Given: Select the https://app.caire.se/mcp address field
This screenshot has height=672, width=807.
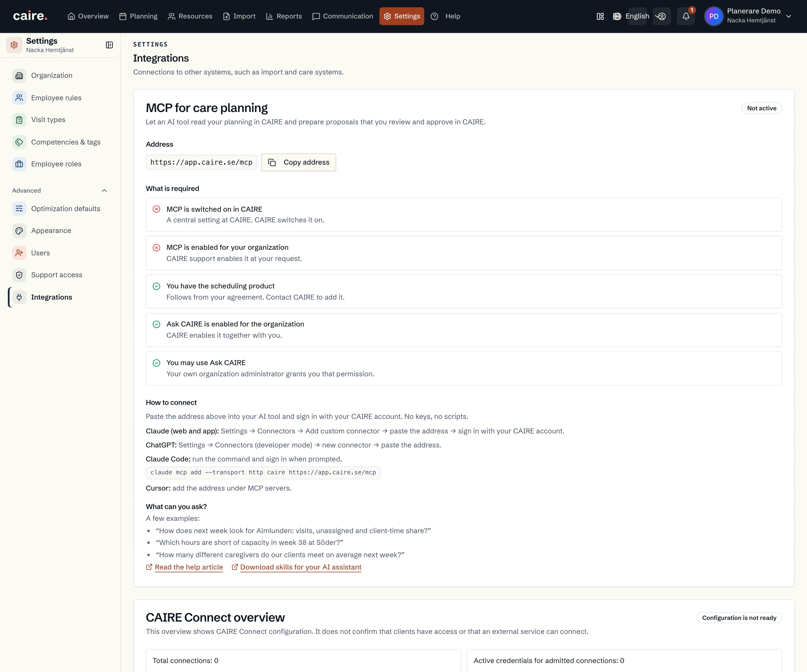Looking at the screenshot, I should [x=201, y=162].
